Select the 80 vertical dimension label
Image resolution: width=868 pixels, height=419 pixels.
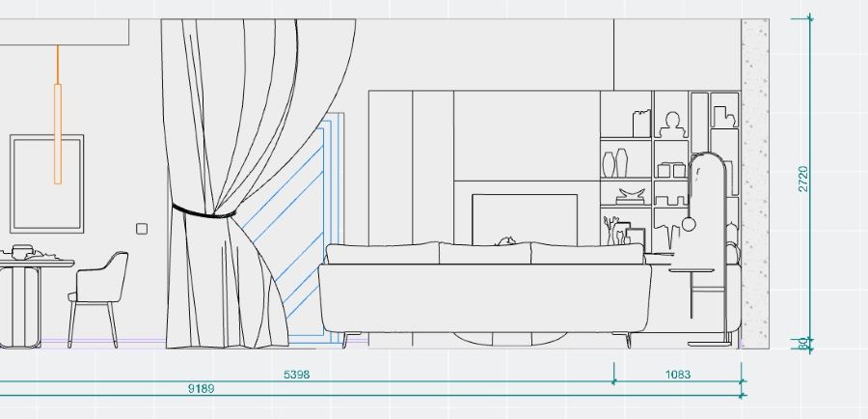pyautogui.click(x=803, y=344)
